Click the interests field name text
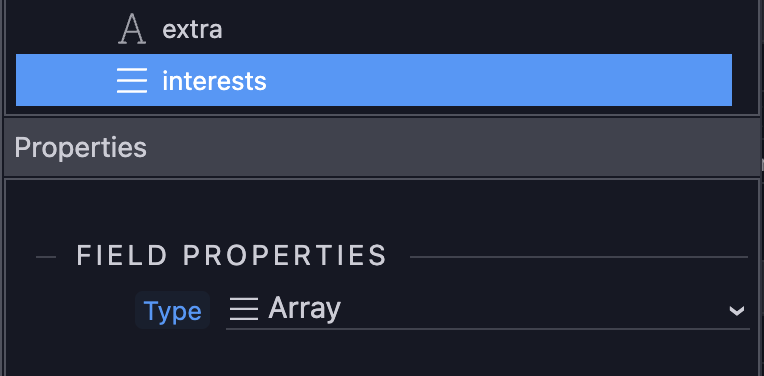The image size is (764, 376). click(214, 81)
